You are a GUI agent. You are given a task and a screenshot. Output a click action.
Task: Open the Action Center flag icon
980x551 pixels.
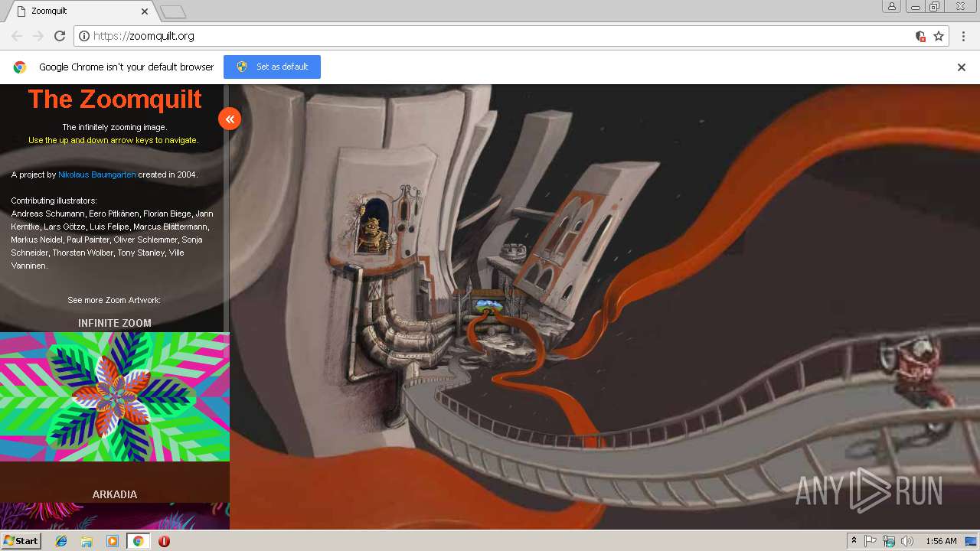coord(871,541)
